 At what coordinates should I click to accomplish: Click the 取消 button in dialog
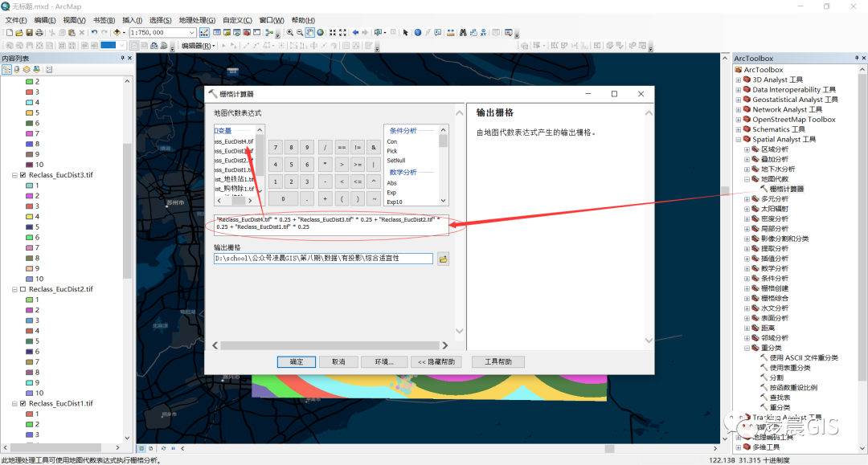(338, 361)
